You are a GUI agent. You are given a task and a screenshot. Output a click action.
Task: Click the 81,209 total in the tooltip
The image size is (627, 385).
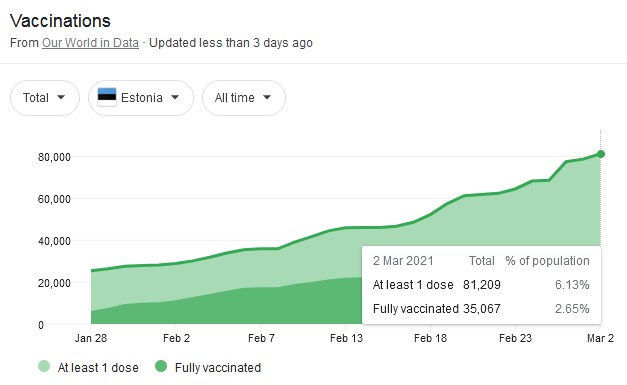[482, 285]
